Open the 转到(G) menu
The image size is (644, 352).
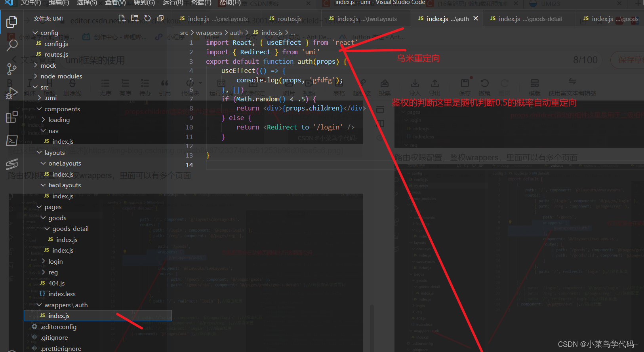[x=144, y=3]
